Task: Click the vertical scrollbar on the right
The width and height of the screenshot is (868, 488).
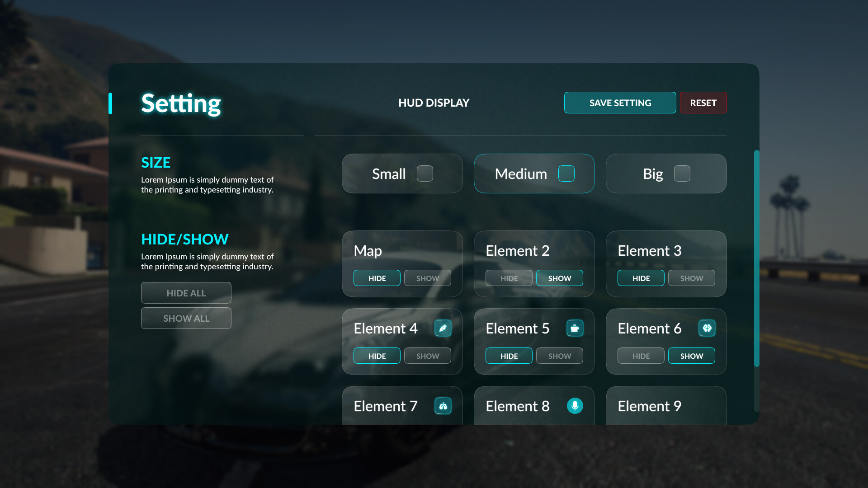Action: [756, 258]
